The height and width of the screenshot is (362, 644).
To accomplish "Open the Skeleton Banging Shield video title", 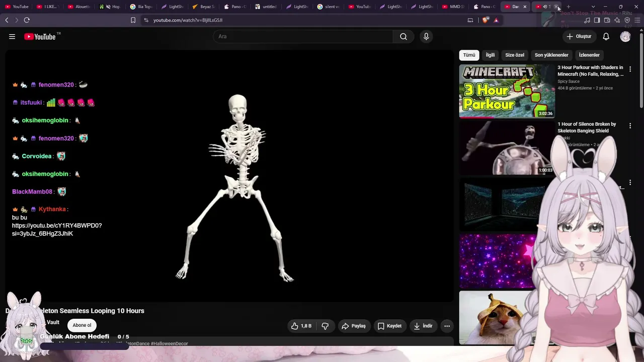I will (587, 127).
